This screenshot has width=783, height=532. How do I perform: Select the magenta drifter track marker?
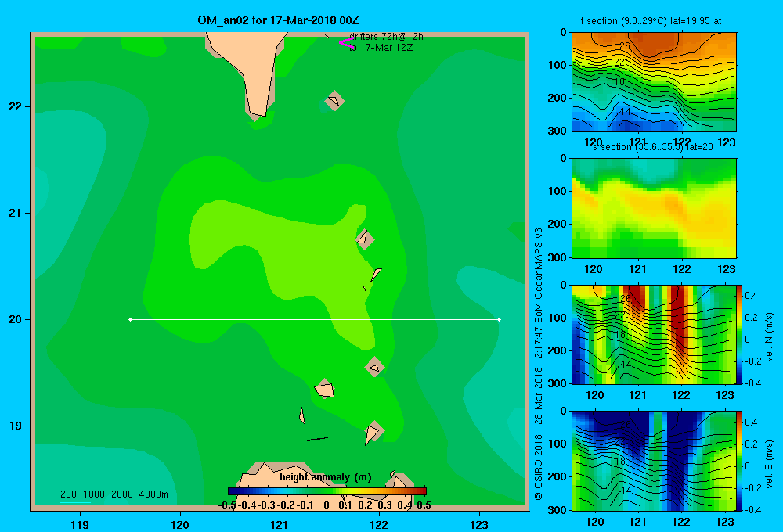point(345,42)
